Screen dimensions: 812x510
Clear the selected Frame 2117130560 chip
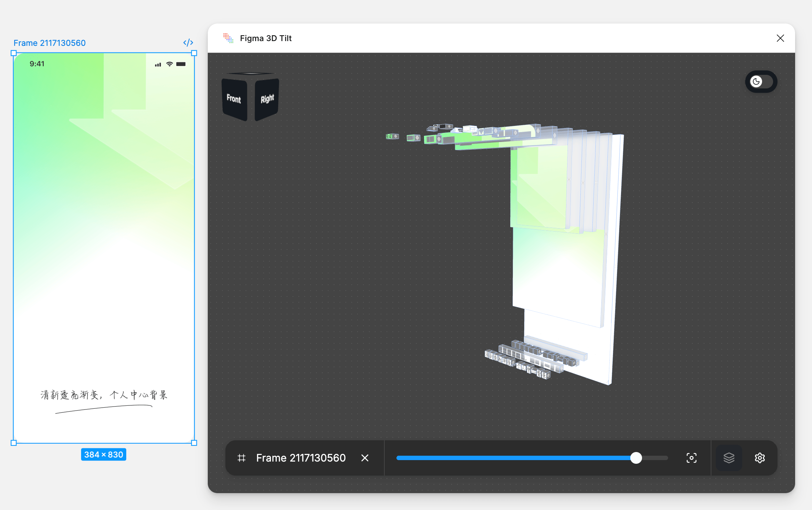pos(365,458)
